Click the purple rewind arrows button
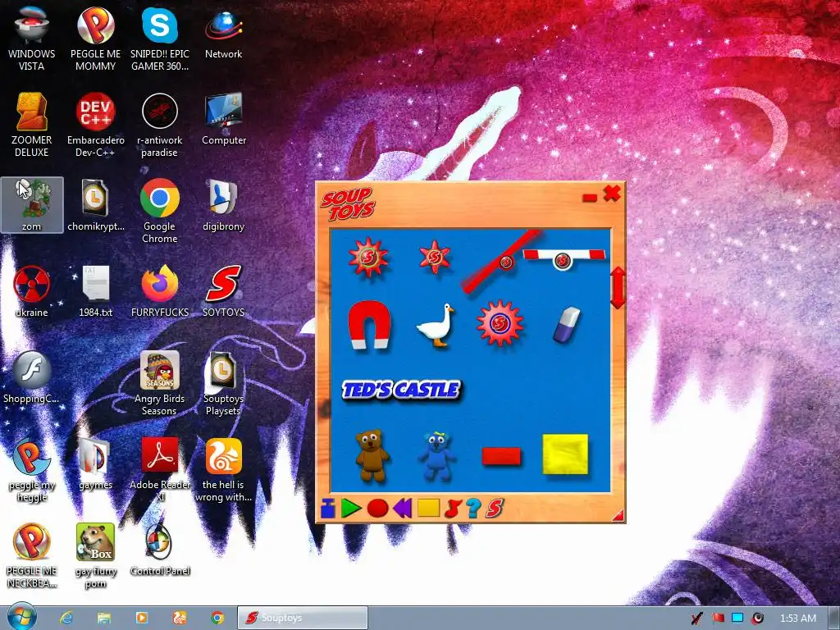 click(x=402, y=508)
